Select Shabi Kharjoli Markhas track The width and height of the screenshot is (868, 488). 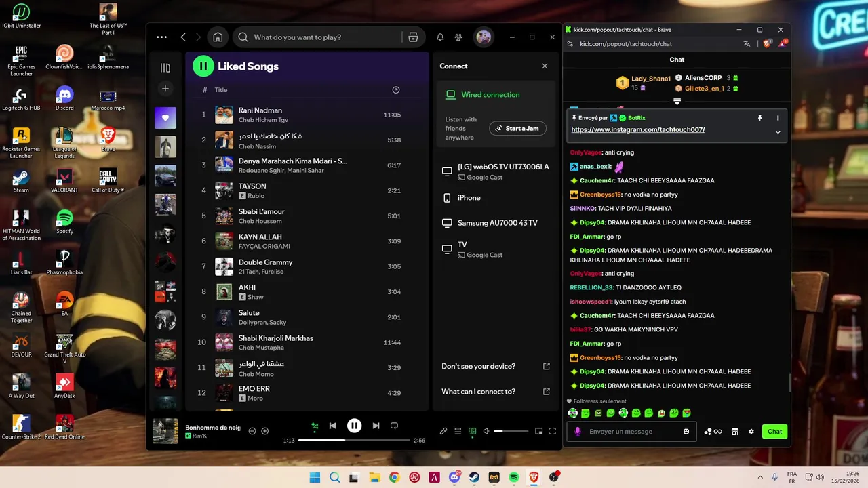tap(307, 342)
